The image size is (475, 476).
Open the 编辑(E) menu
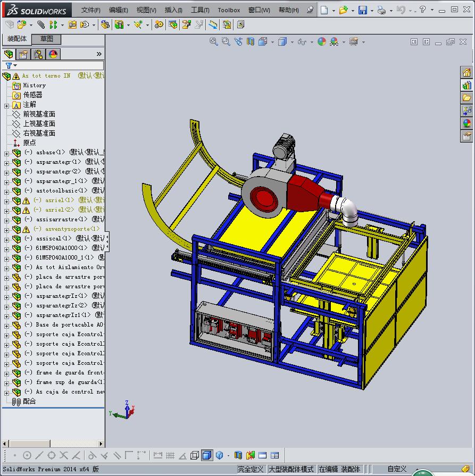[x=119, y=10]
